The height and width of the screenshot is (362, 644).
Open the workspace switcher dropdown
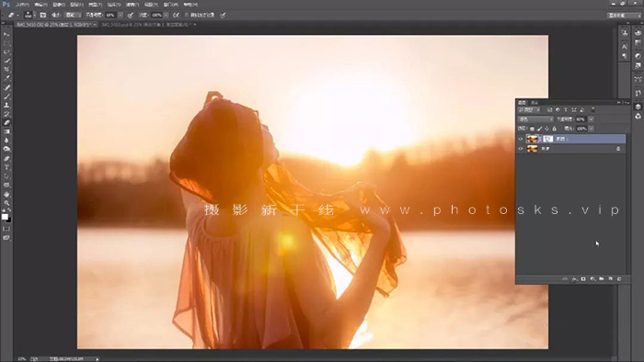(x=624, y=16)
